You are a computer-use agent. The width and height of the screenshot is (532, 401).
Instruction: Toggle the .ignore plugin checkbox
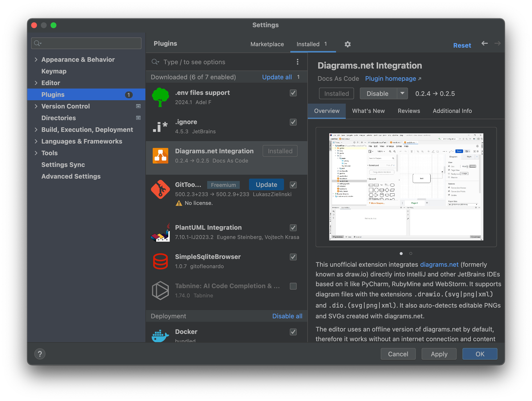coord(293,122)
